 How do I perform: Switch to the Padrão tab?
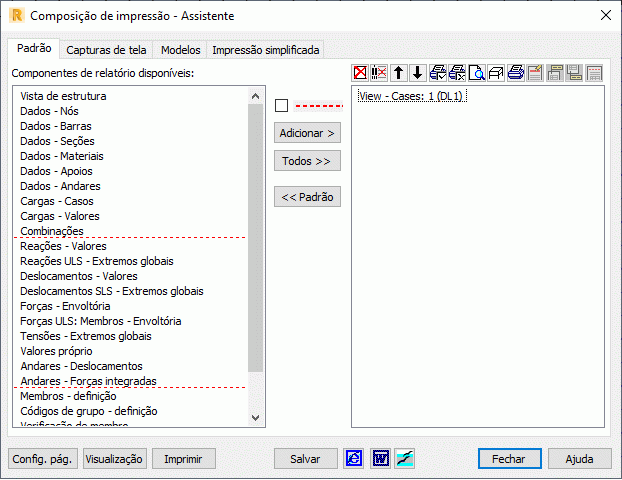pos(34,48)
